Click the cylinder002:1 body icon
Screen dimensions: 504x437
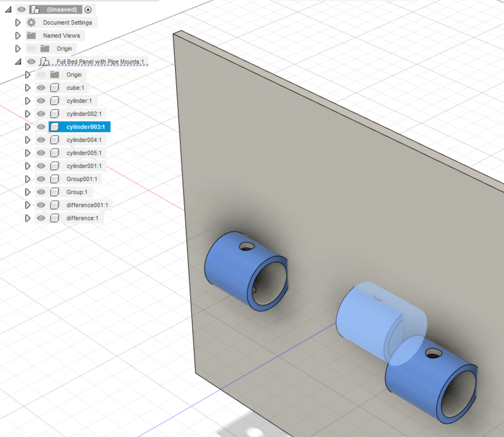pyautogui.click(x=55, y=114)
